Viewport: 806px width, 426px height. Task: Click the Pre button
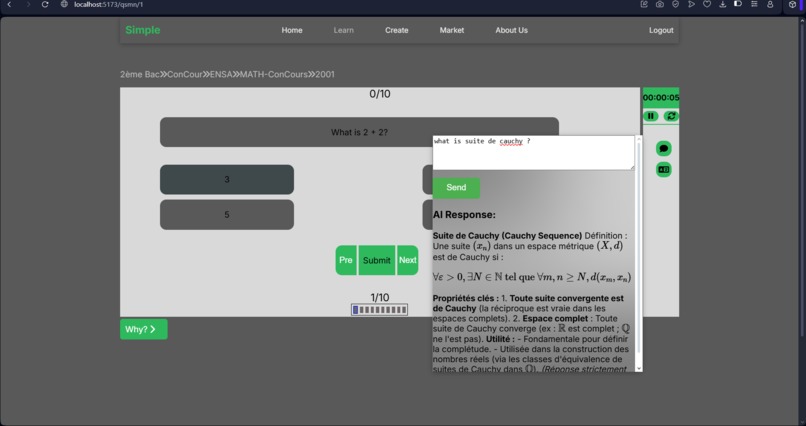(346, 260)
